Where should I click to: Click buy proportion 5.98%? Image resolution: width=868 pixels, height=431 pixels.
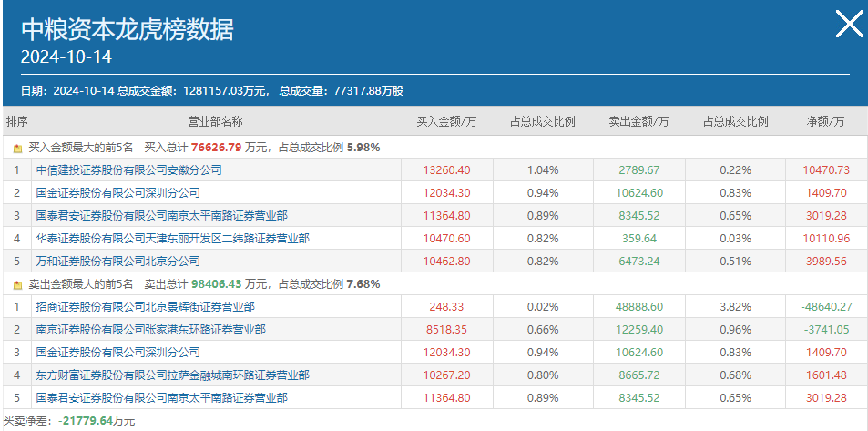pos(363,148)
